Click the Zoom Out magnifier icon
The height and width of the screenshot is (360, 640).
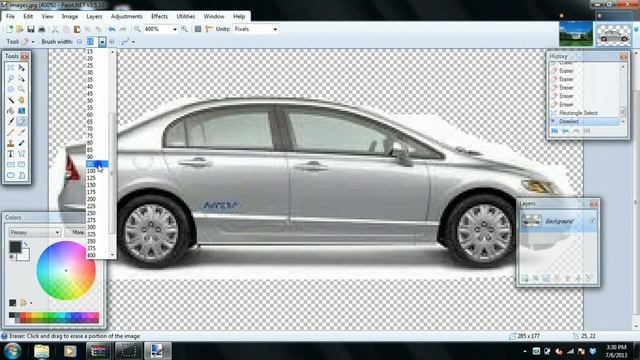coord(137,29)
